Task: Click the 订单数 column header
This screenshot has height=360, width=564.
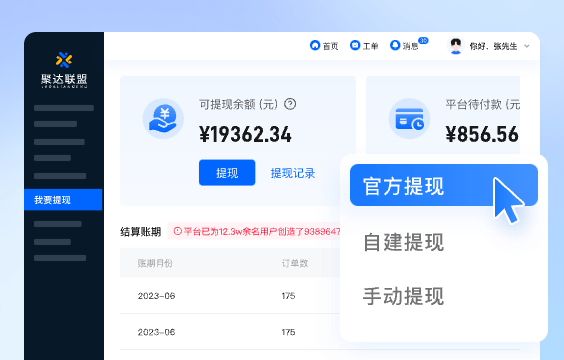Action: [295, 263]
